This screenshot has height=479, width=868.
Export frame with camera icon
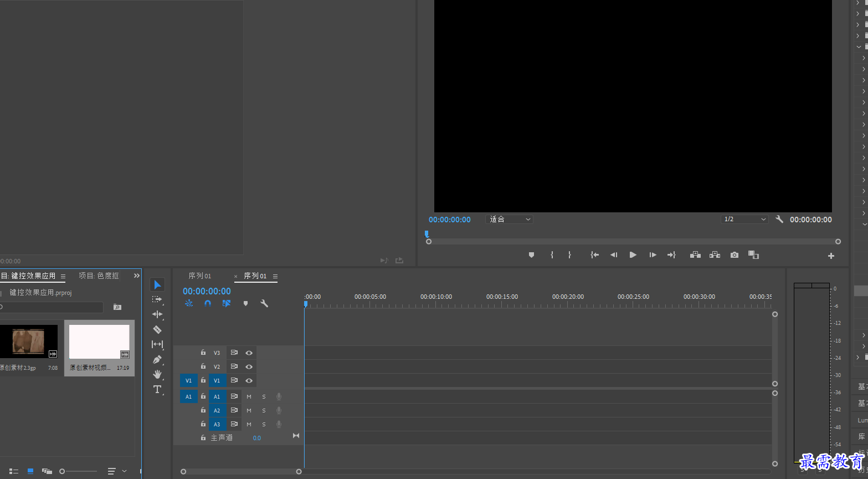[735, 255]
